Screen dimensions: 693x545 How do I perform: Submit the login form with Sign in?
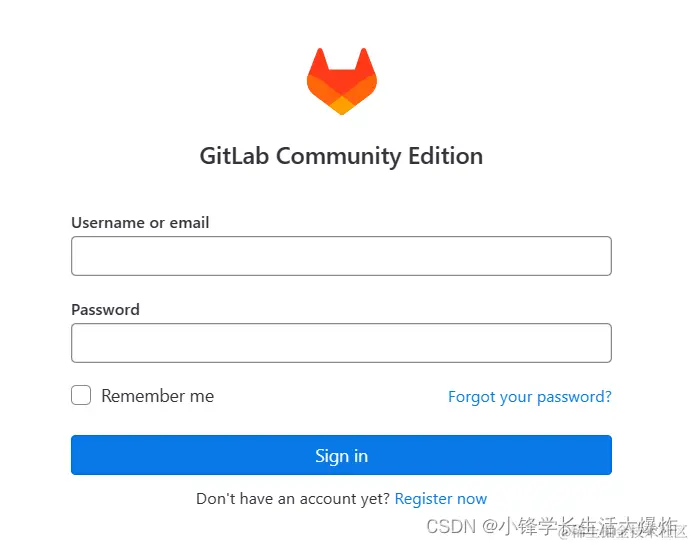pyautogui.click(x=341, y=455)
